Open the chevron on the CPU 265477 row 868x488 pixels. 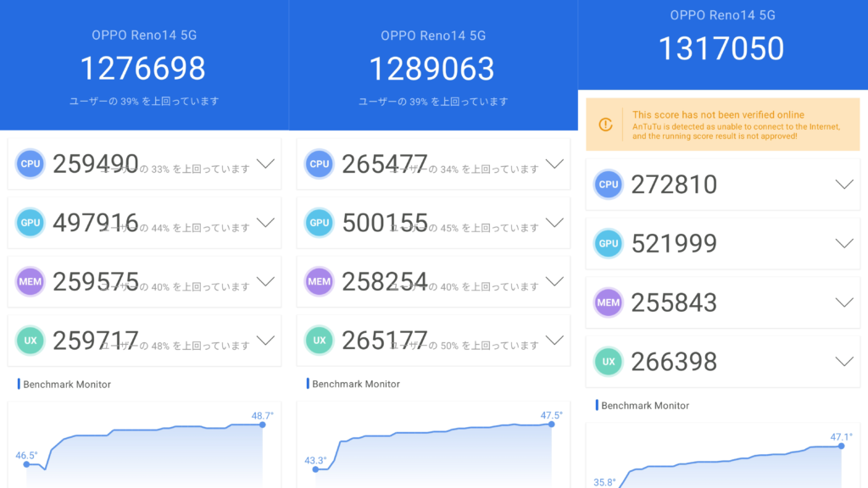point(554,164)
